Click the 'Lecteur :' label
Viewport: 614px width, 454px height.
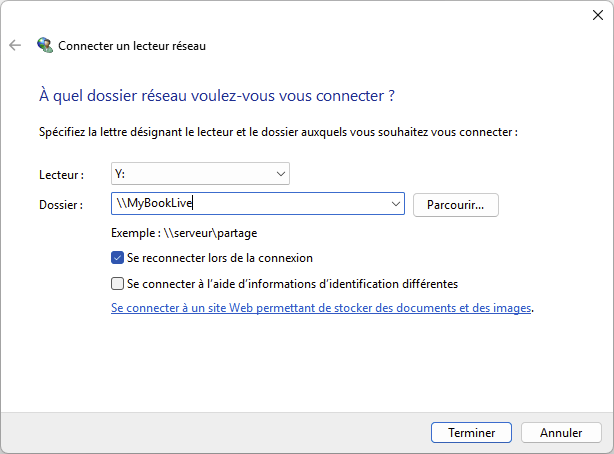(x=61, y=175)
